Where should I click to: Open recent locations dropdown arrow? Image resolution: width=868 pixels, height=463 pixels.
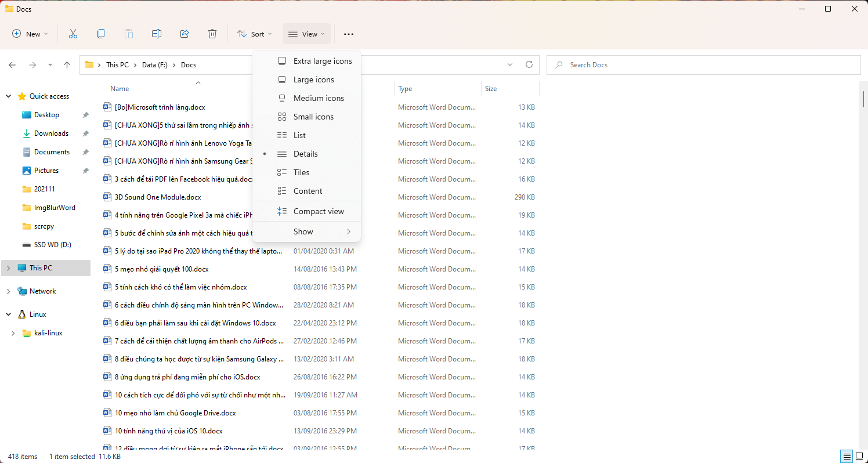(x=50, y=65)
